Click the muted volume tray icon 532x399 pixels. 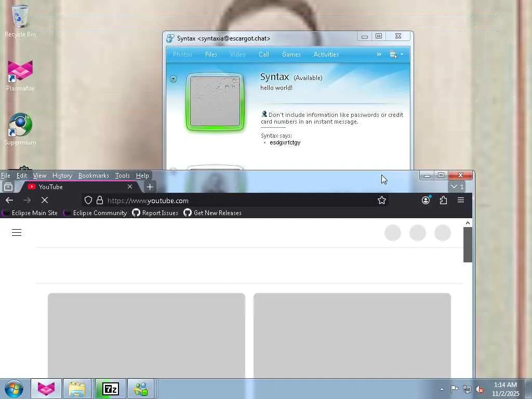pyautogui.click(x=480, y=390)
